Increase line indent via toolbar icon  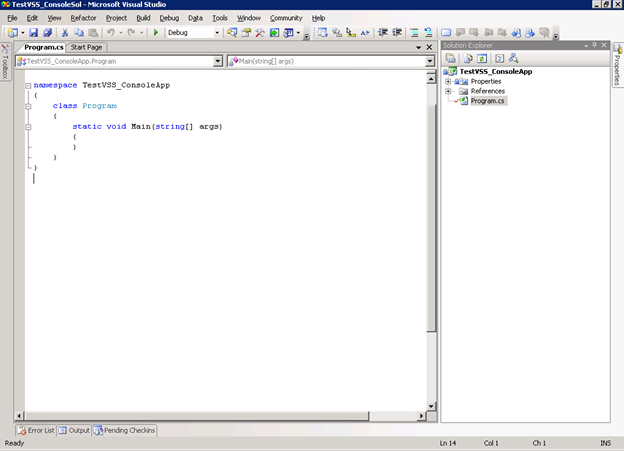(397, 33)
